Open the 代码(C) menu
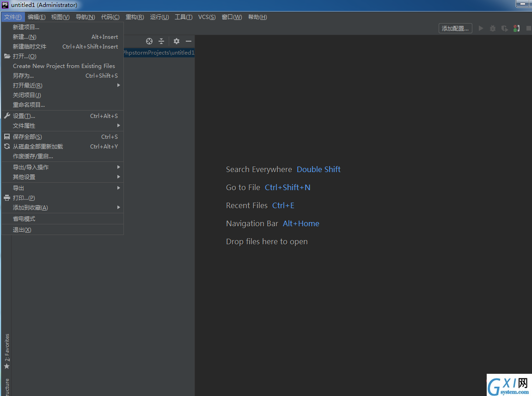This screenshot has width=532, height=396. tap(110, 17)
